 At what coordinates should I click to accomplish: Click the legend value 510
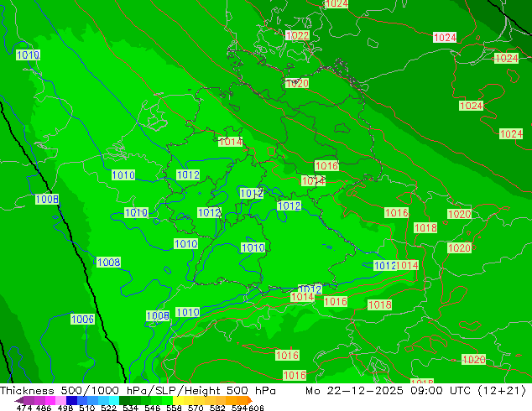87,408
